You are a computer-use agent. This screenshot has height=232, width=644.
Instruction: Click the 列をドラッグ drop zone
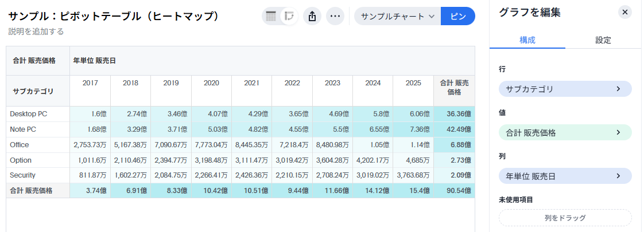coord(565,218)
